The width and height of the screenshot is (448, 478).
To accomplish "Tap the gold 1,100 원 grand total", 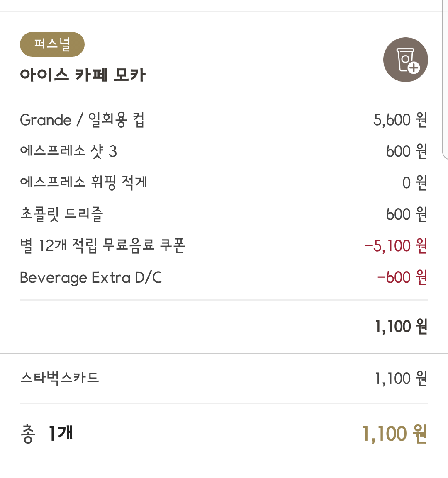I will click(x=394, y=434).
